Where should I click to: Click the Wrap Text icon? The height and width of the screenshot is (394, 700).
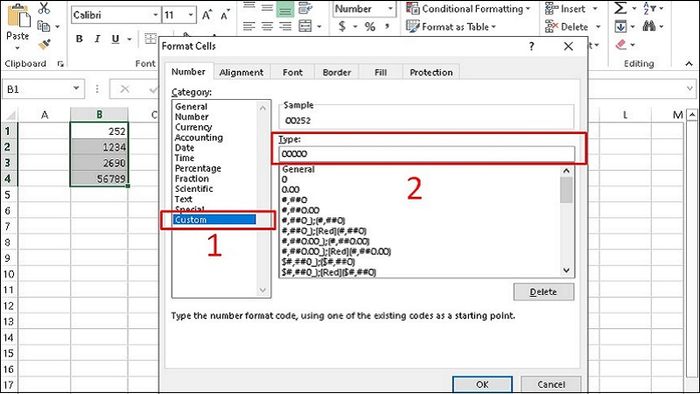[x=305, y=8]
